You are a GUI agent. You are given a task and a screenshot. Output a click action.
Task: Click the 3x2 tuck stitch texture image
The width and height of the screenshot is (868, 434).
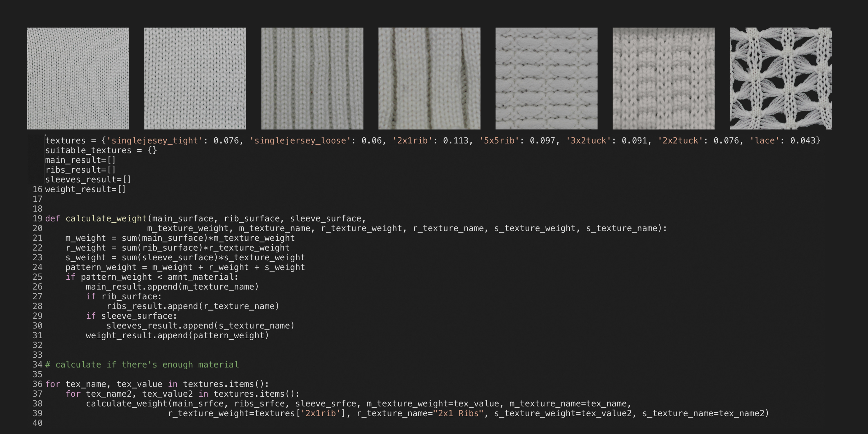[547, 78]
